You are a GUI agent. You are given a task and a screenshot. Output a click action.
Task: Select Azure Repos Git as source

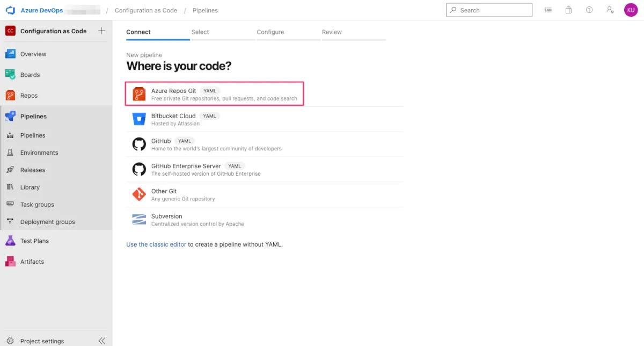tap(215, 94)
